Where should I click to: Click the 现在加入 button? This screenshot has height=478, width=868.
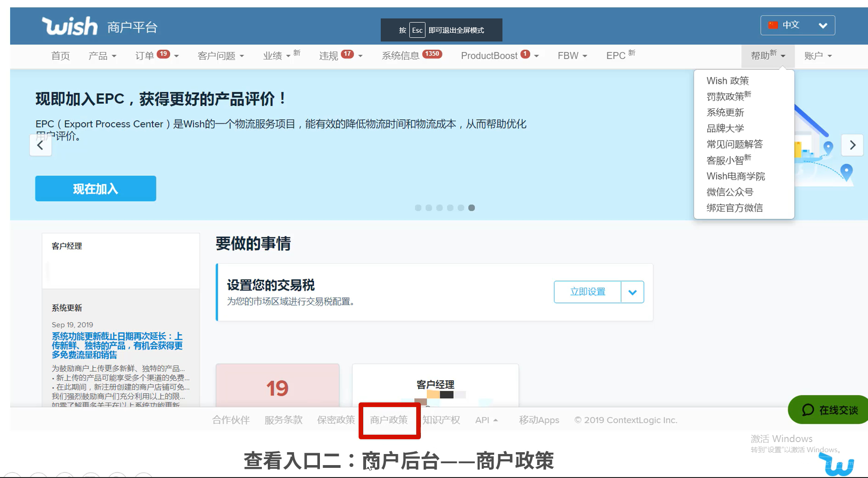point(95,189)
